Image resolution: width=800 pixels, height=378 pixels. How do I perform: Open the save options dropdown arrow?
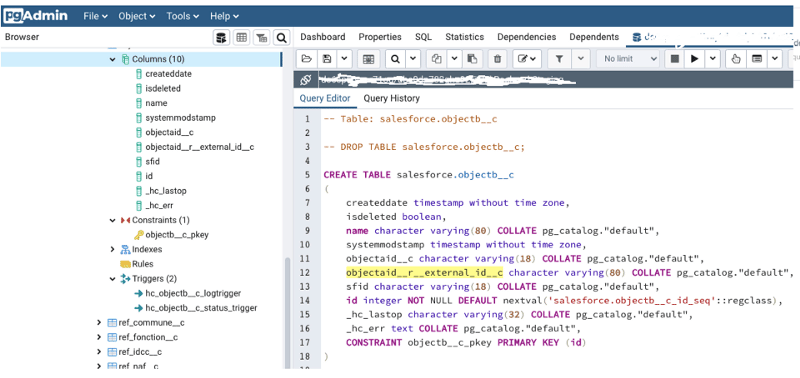(x=344, y=59)
